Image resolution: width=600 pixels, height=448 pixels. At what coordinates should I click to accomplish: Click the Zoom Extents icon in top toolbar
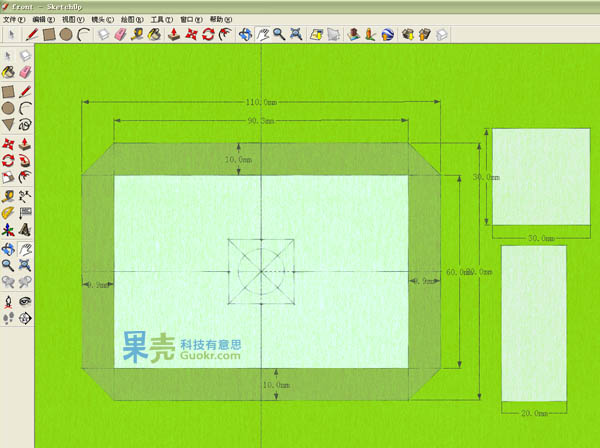pos(295,34)
